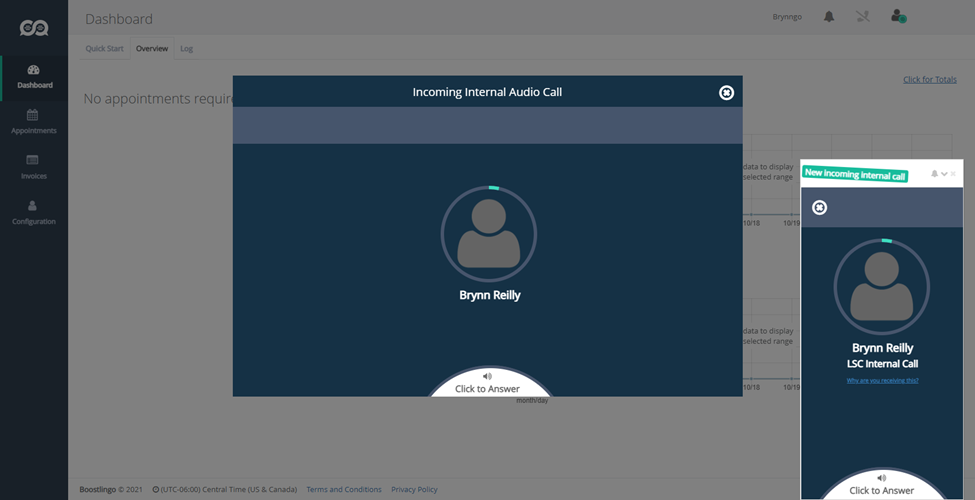Viewport: 975px width, 500px height.
Task: Click the caller avatar in main dialog
Action: coord(489,234)
